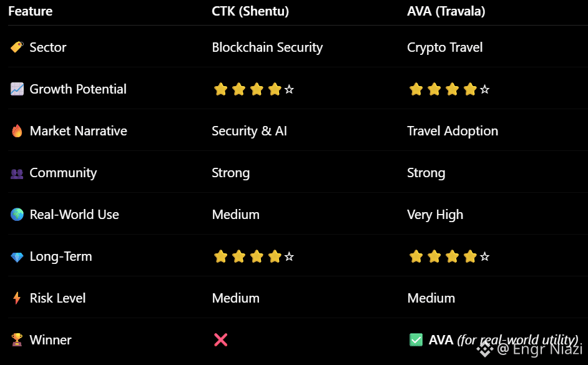Viewport: 588px width, 365px height.
Task: Click the chart icon beside Growth Potential
Action: [x=17, y=89]
